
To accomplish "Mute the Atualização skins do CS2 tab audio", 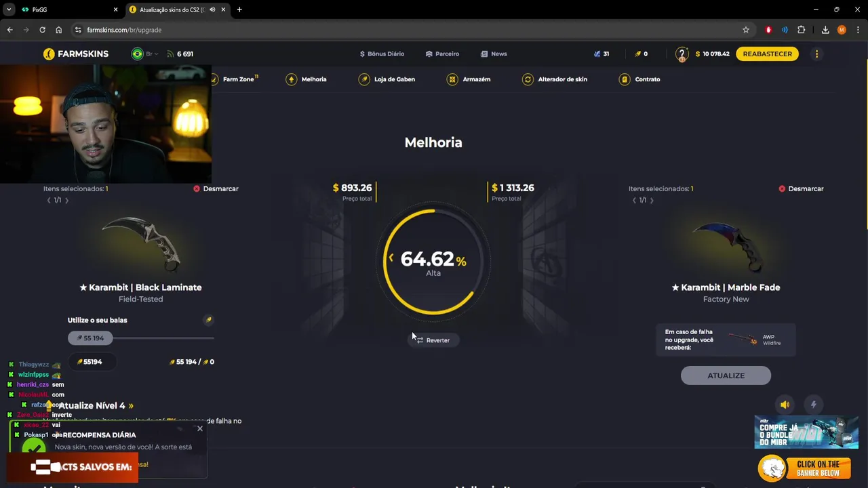I will click(213, 9).
